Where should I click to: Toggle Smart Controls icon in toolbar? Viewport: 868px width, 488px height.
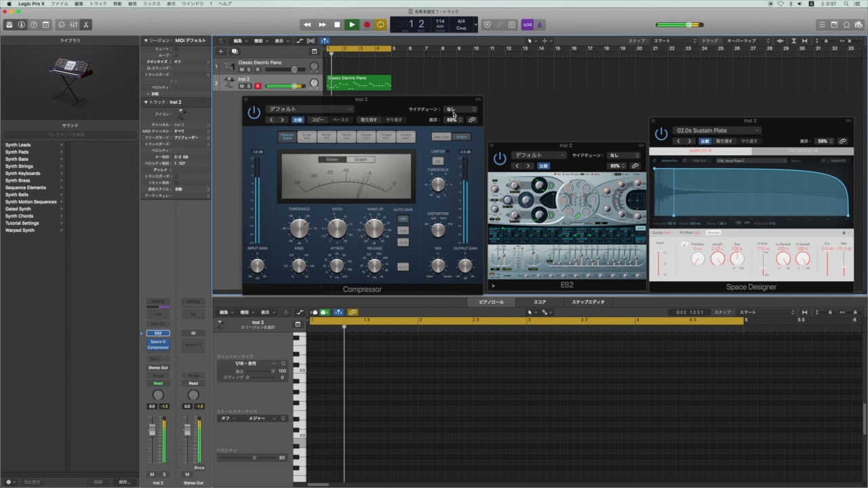tap(62, 24)
